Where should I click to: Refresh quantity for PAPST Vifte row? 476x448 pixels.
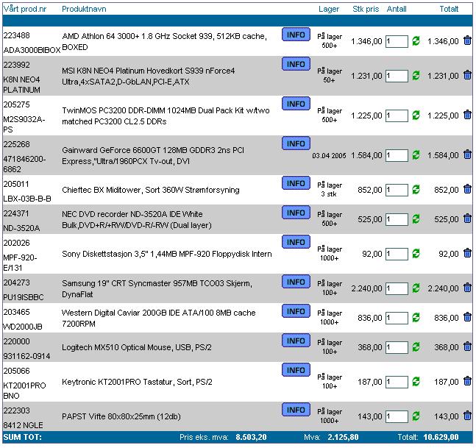416,416
